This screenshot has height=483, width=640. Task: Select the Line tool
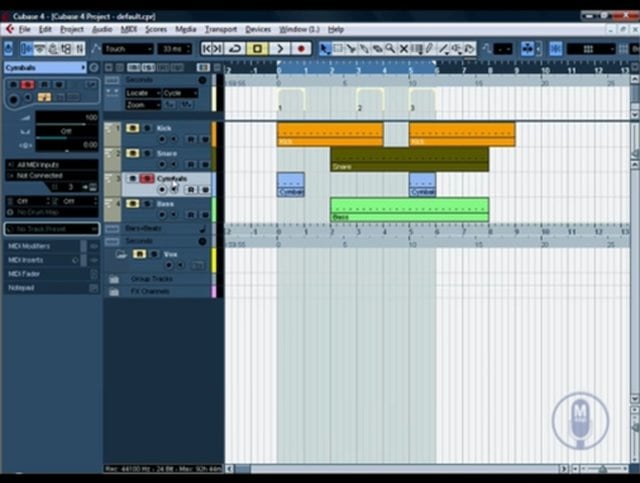coord(444,49)
